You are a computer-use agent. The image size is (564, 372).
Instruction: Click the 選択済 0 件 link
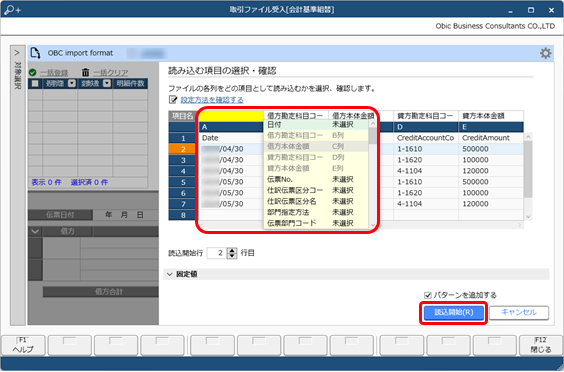point(89,182)
